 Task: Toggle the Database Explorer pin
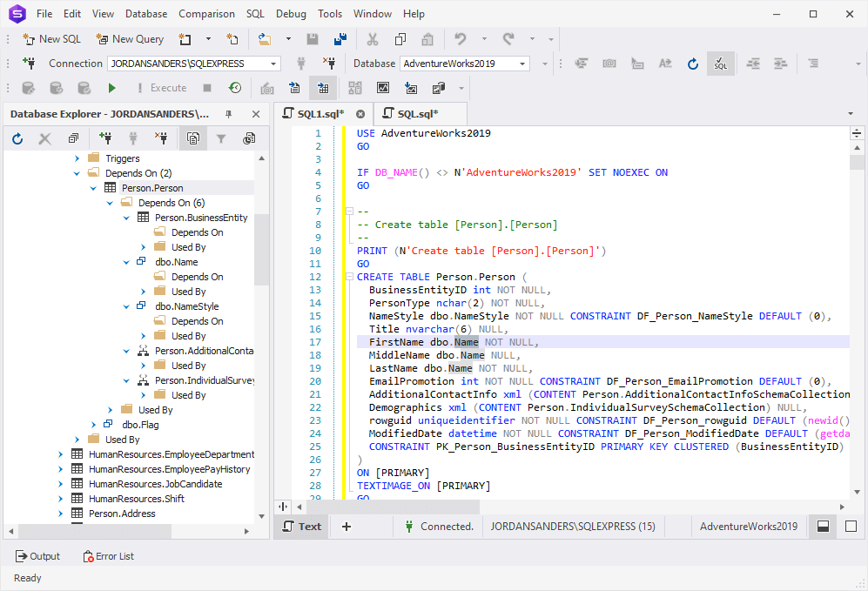[229, 114]
